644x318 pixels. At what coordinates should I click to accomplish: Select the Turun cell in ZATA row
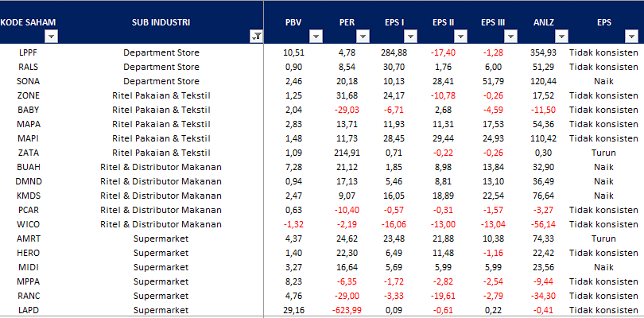click(604, 152)
